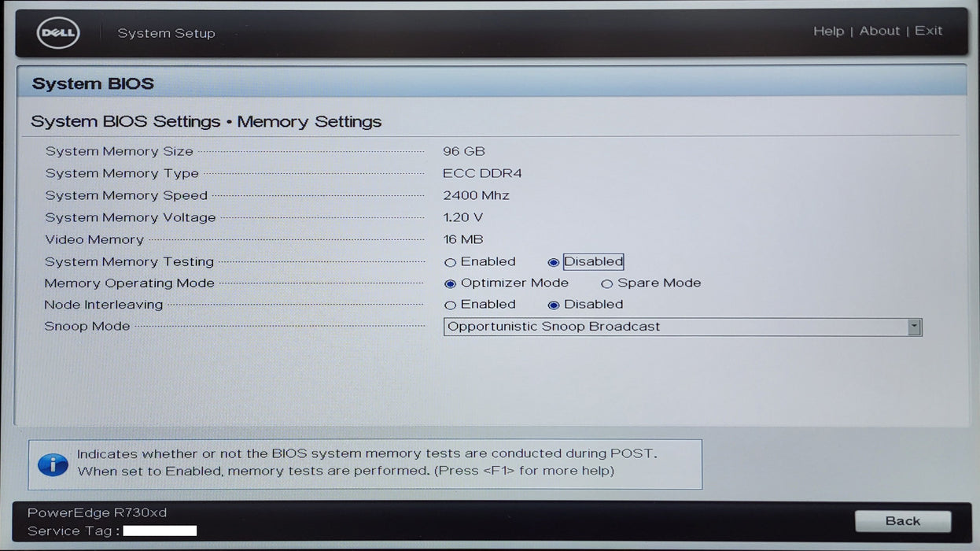Open the About link
Image resolution: width=980 pixels, height=551 pixels.
pyautogui.click(x=879, y=31)
